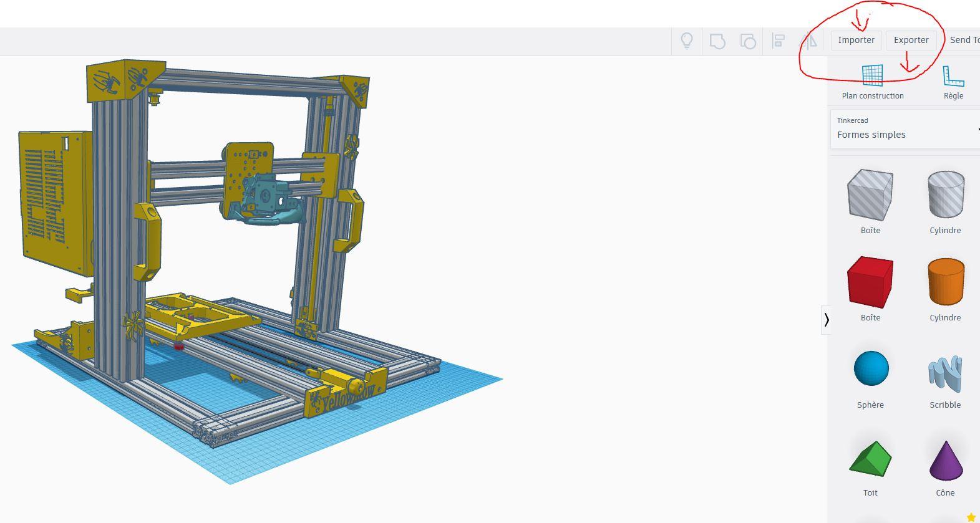Click the Mirror flip icon
The width and height of the screenshot is (980, 523).
click(x=808, y=41)
